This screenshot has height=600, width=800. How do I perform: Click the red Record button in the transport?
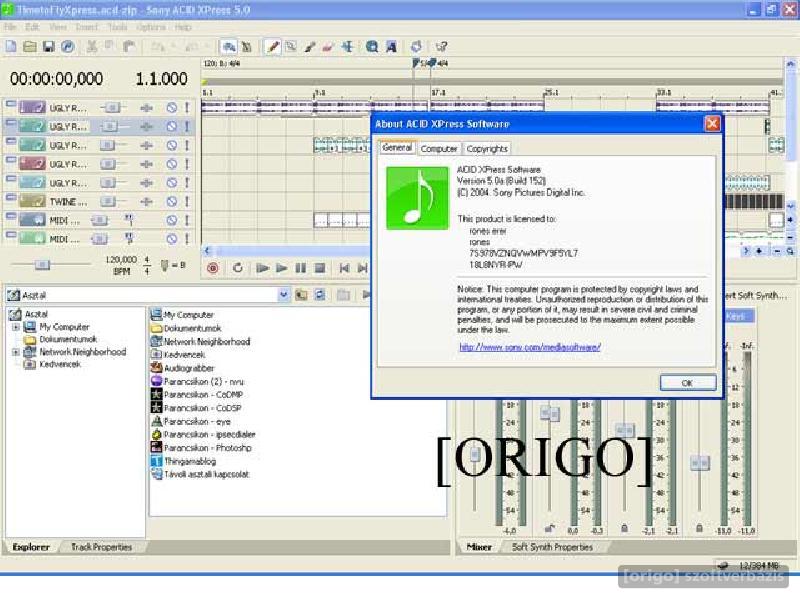213,268
